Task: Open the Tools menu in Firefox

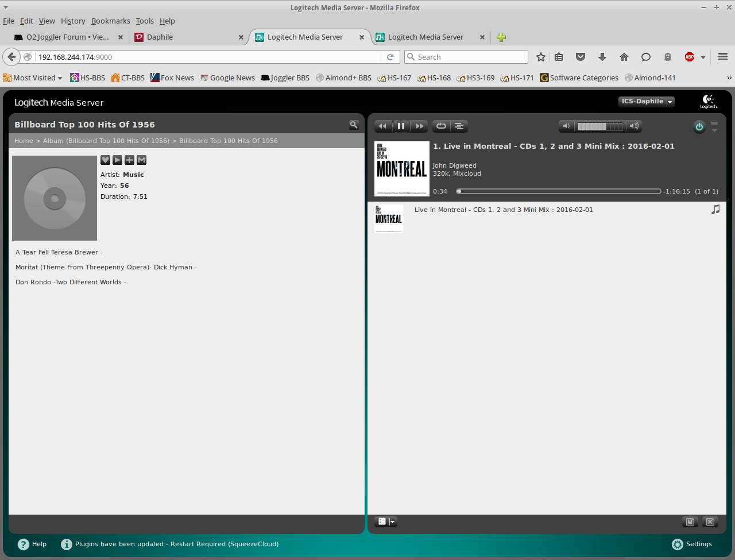Action: 145,21
